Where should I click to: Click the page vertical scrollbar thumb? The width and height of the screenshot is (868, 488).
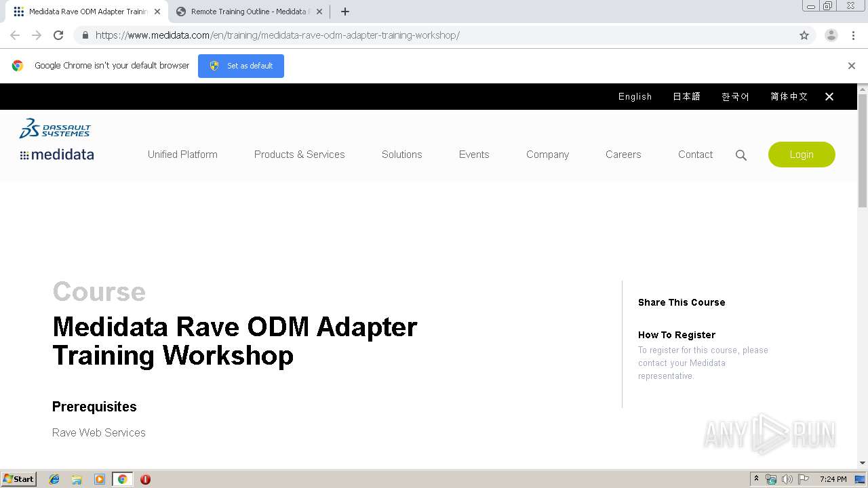click(863, 150)
